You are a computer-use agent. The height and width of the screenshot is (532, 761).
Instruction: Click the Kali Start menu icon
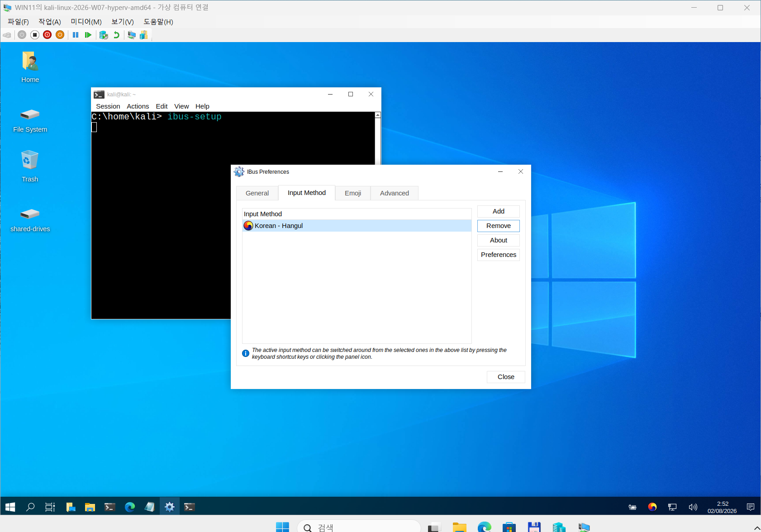click(10, 507)
